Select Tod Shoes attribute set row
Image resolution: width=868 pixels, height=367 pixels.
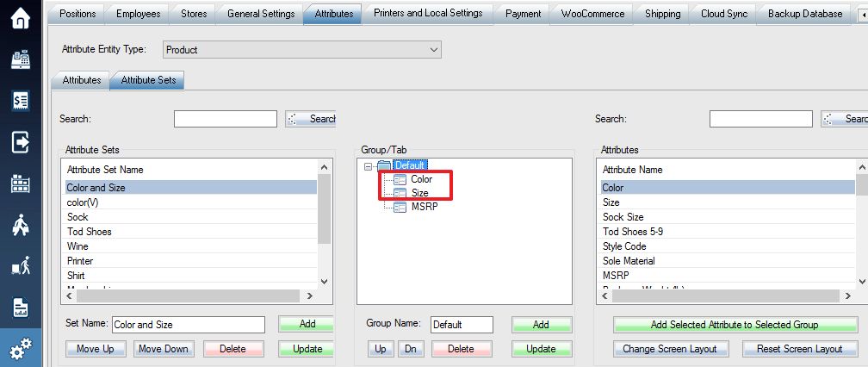191,232
